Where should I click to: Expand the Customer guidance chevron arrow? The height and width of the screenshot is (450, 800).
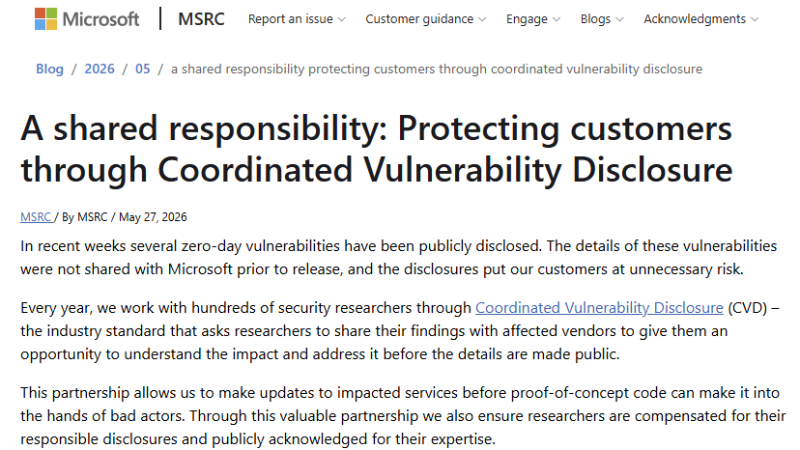coord(482,19)
